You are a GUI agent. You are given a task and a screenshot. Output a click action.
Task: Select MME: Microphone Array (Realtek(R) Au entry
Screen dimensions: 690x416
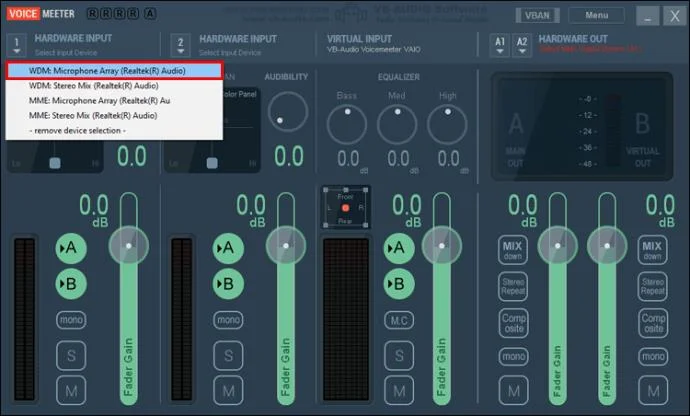[114, 101]
